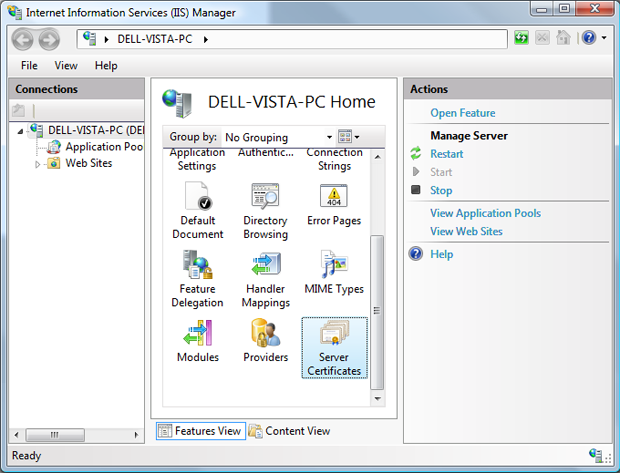Expand the Web Sites tree node
Image resolution: width=620 pixels, height=473 pixels.
(x=39, y=164)
